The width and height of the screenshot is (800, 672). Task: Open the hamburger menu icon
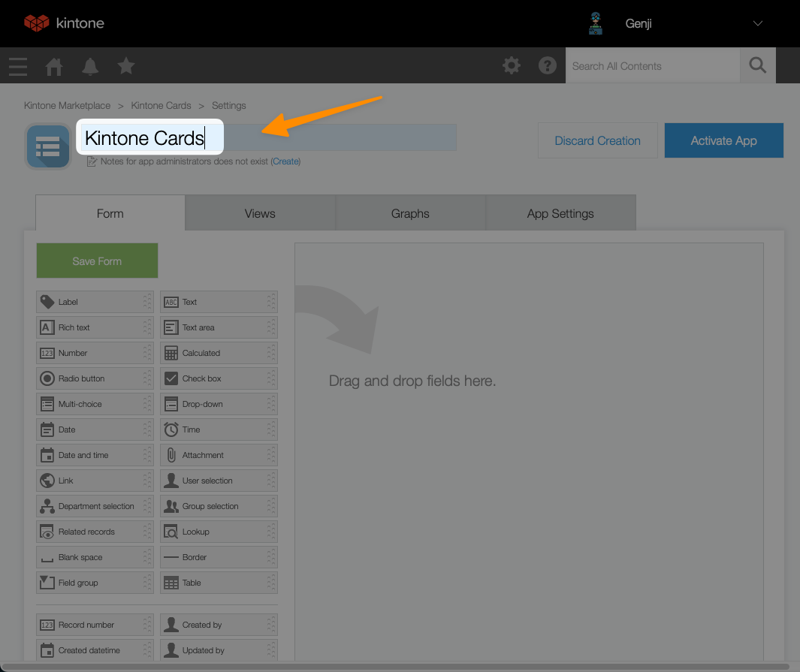(18, 66)
